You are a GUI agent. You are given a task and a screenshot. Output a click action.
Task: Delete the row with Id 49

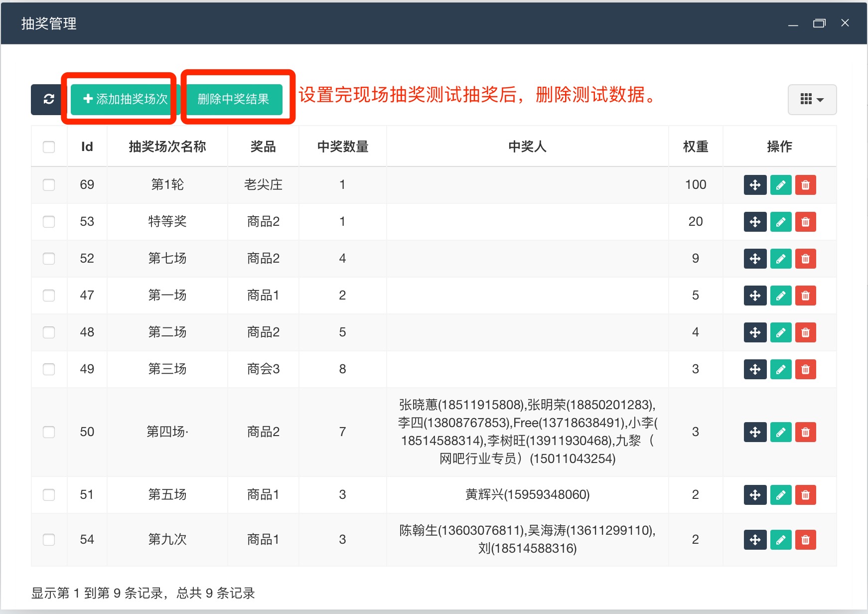[x=805, y=369]
